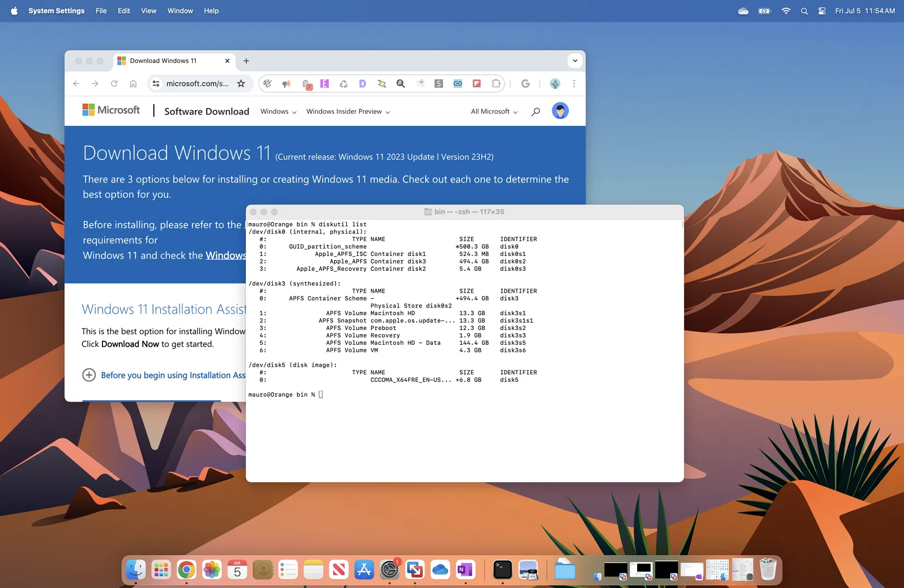This screenshot has width=904, height=588.
Task: Open the Chrome extensions puzzle icon
Action: [496, 84]
